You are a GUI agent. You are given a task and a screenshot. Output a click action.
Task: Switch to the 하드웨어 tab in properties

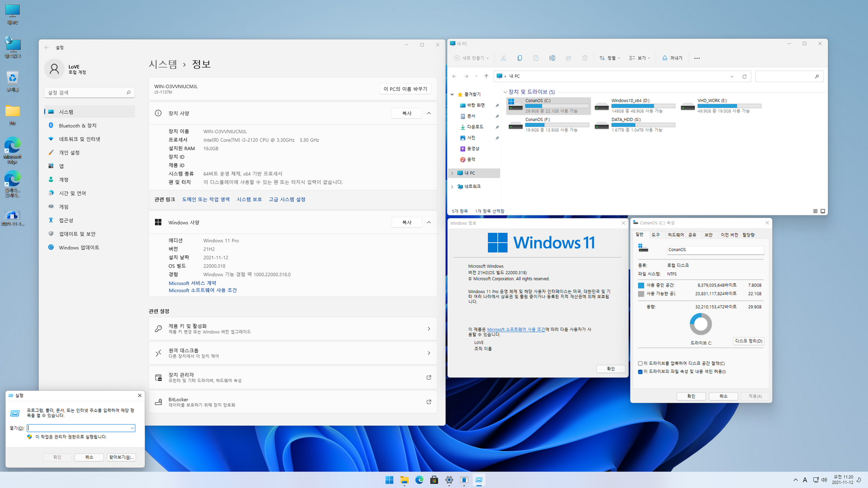676,235
